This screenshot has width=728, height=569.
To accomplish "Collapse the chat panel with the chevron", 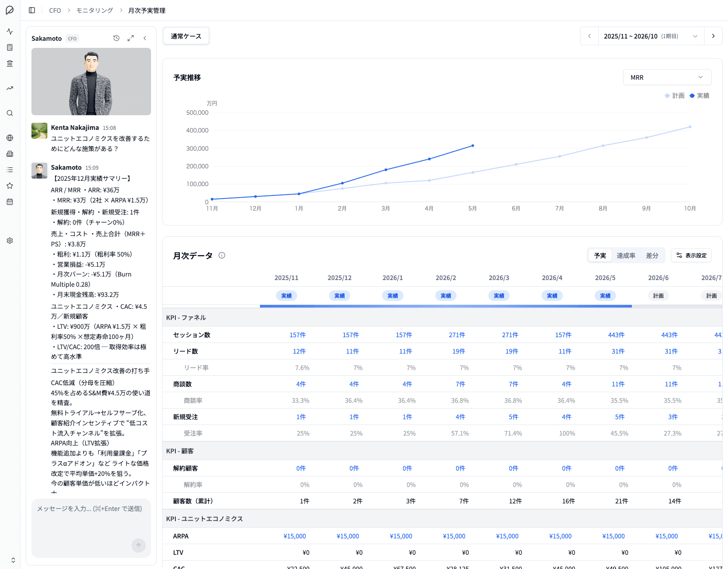I will click(x=145, y=38).
